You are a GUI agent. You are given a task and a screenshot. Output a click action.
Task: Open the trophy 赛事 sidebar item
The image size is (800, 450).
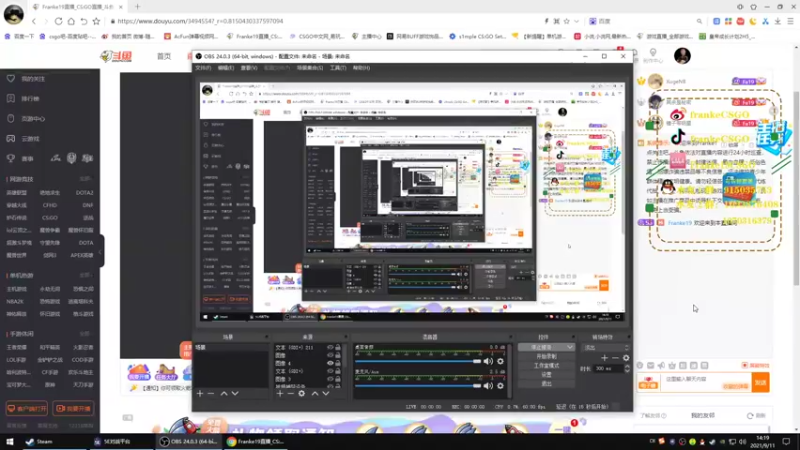pos(20,159)
